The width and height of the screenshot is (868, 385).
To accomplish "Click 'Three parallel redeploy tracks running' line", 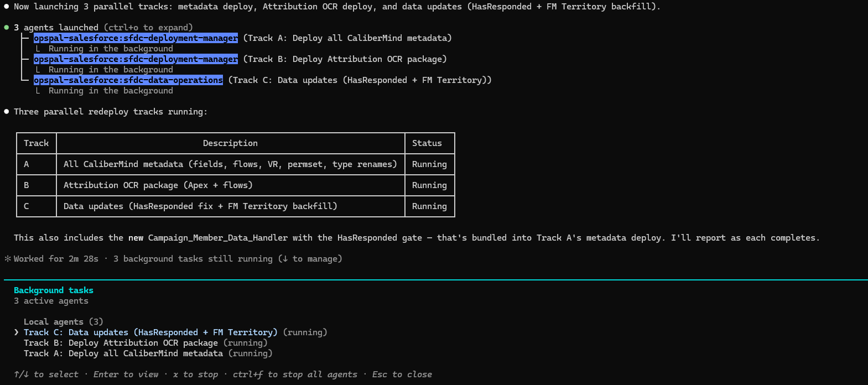I will point(111,112).
